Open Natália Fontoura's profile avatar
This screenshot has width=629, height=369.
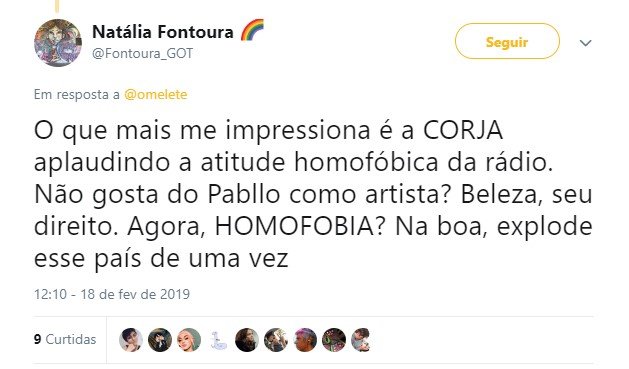coord(58,43)
